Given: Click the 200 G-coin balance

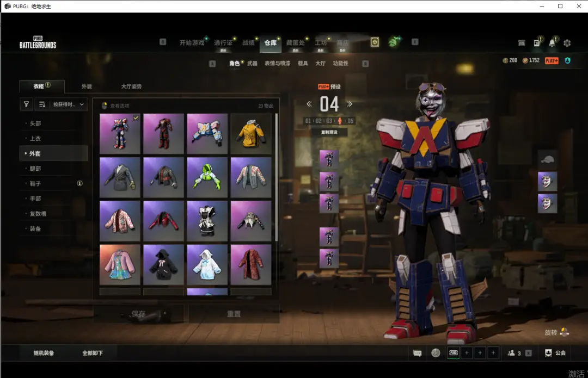Looking at the screenshot, I should pos(510,60).
